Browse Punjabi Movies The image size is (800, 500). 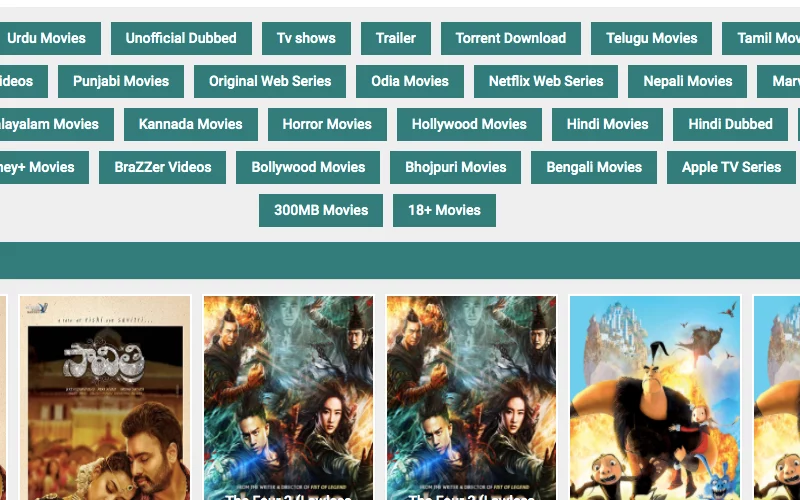pos(121,81)
